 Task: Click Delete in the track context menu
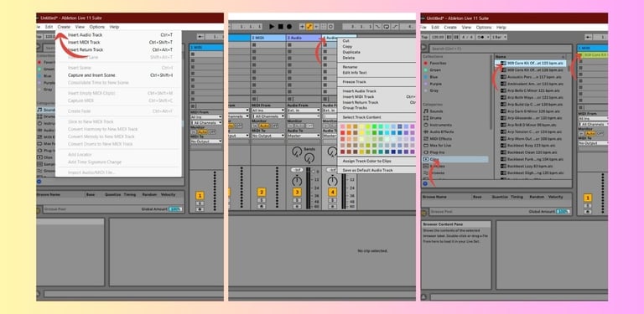348,58
